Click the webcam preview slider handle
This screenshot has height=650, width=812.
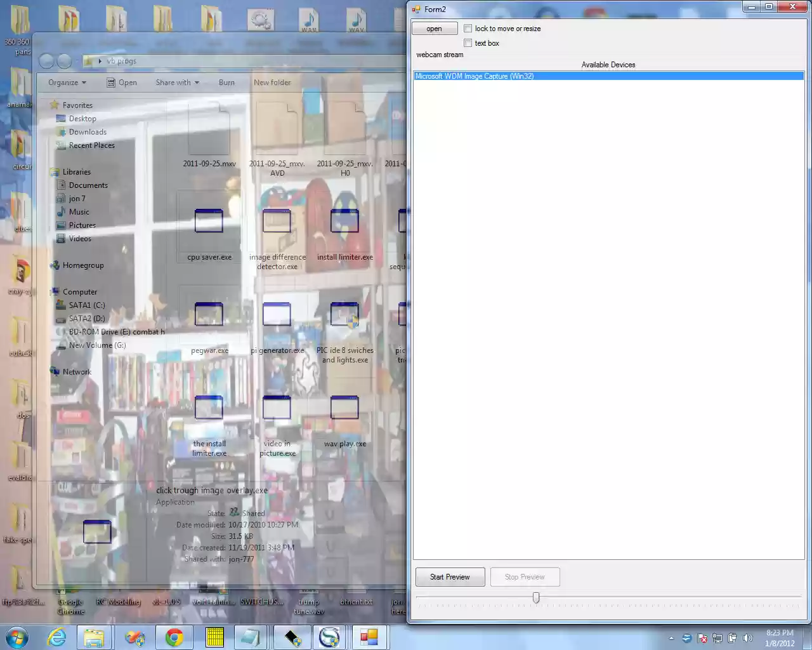click(536, 597)
